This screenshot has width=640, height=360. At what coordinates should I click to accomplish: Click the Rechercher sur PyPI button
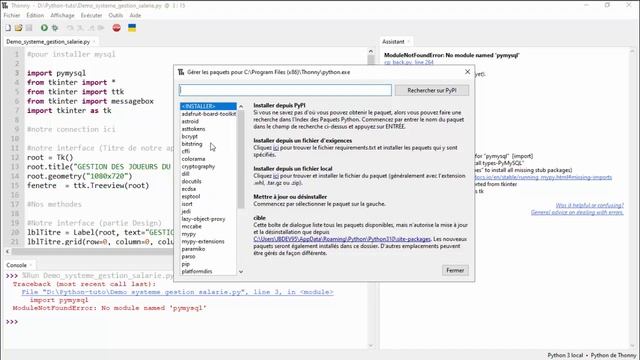pos(432,90)
